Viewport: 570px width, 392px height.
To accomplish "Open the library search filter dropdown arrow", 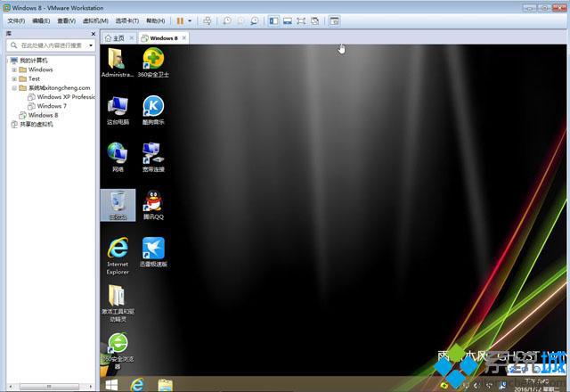I will point(91,45).
